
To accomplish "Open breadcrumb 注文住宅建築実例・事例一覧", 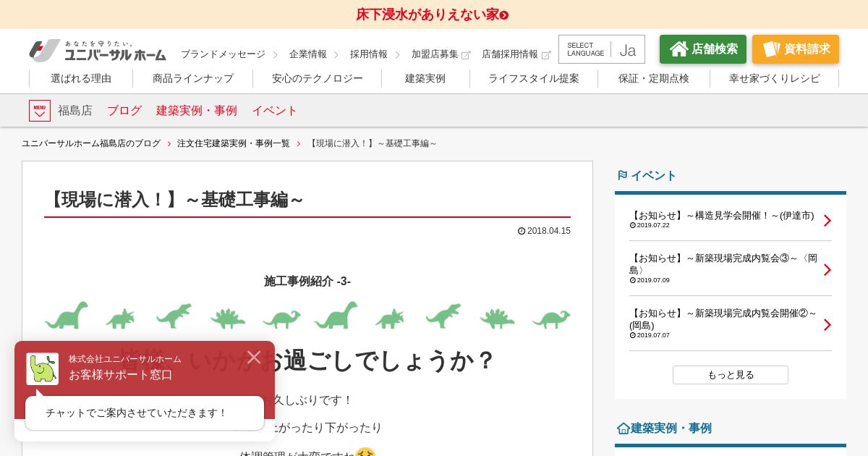I will point(234,143).
